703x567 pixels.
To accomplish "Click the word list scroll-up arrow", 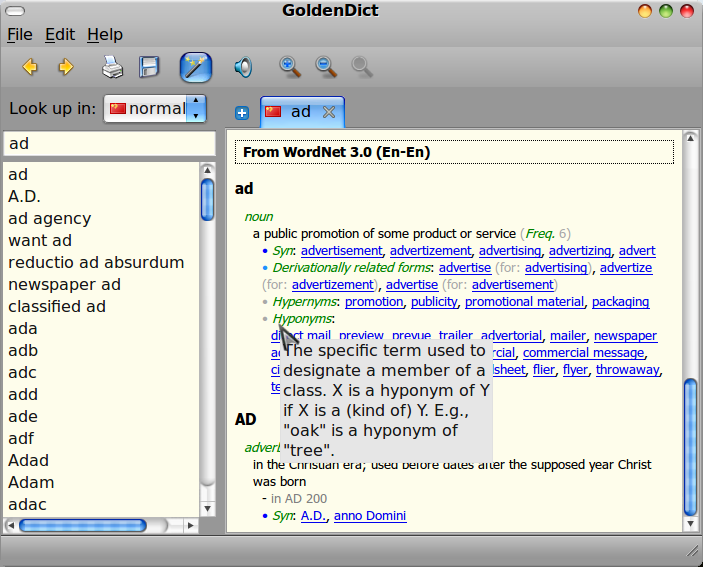I will pyautogui.click(x=207, y=169).
